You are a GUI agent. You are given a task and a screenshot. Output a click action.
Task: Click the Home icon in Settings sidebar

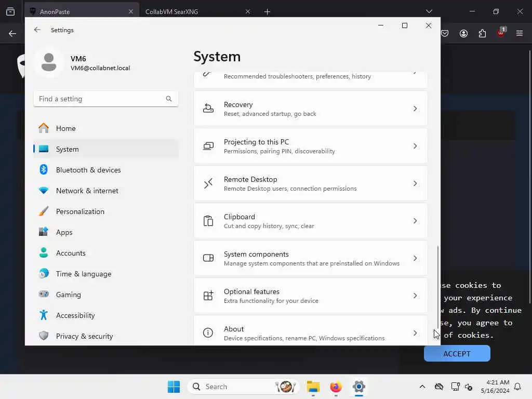click(44, 128)
